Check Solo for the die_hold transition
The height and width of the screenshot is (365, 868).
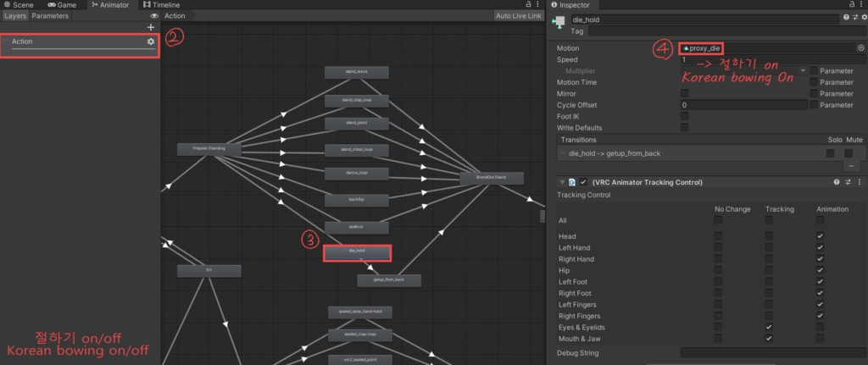831,153
